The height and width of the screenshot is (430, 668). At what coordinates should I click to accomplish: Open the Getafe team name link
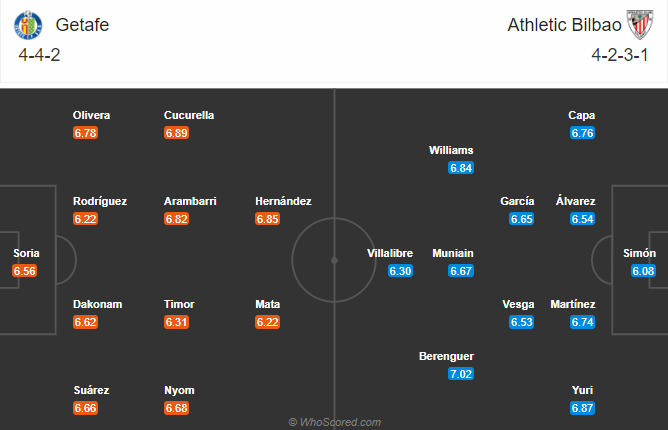pos(82,25)
